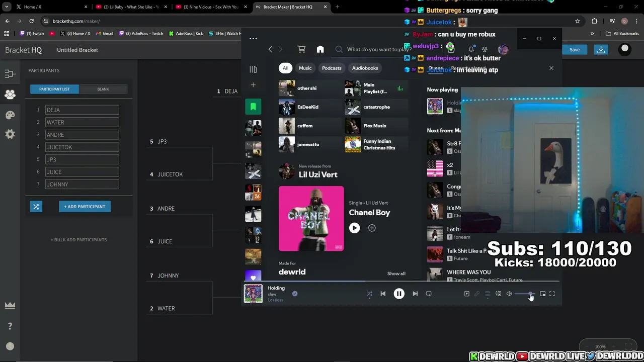
Task: Edit participant 1 field DEJA
Action: (82, 110)
